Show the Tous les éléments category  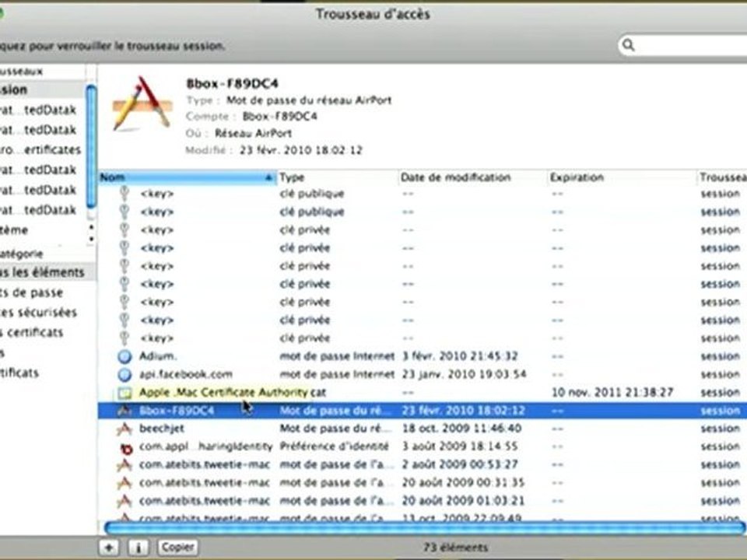click(x=47, y=272)
